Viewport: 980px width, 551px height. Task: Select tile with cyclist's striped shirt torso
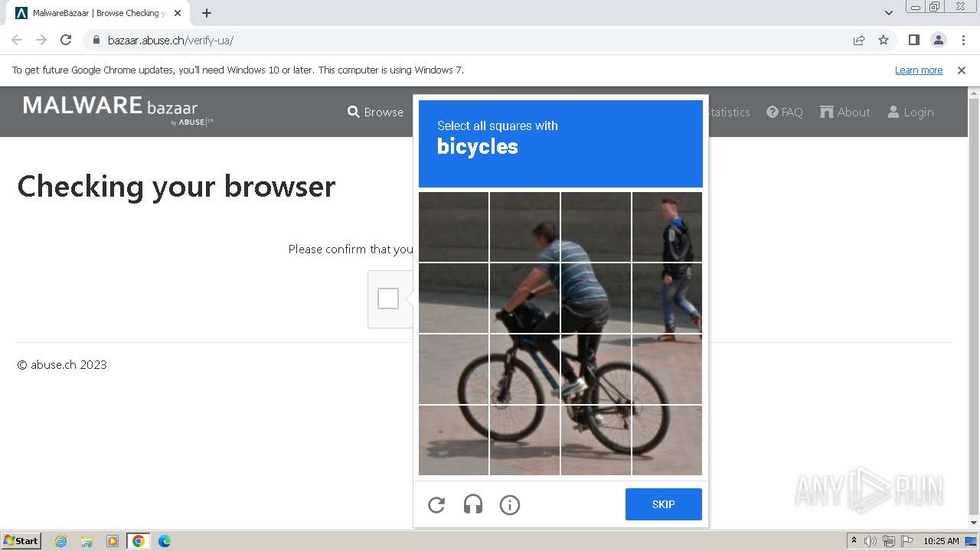click(596, 298)
